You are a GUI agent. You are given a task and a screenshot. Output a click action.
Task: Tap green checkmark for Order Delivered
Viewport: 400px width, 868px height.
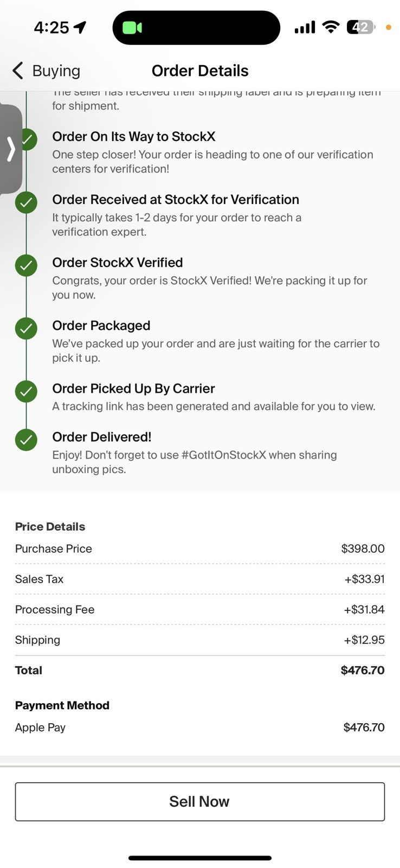[26, 440]
